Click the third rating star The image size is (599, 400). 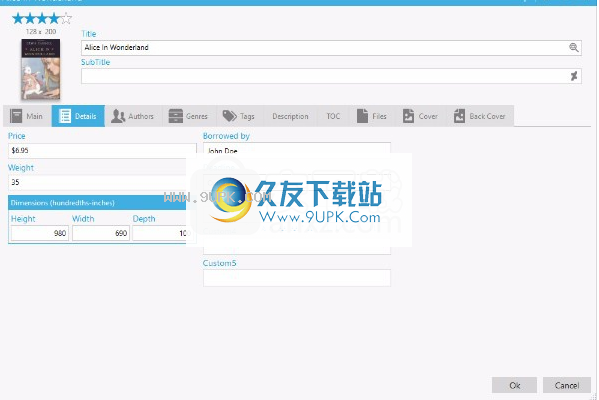point(42,18)
